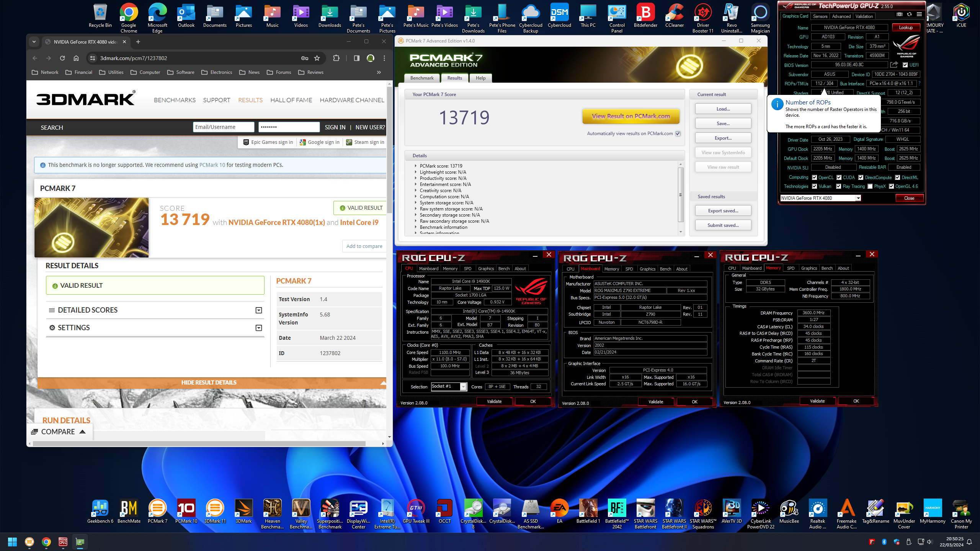
Task: Click Add to compare button
Action: coord(364,246)
